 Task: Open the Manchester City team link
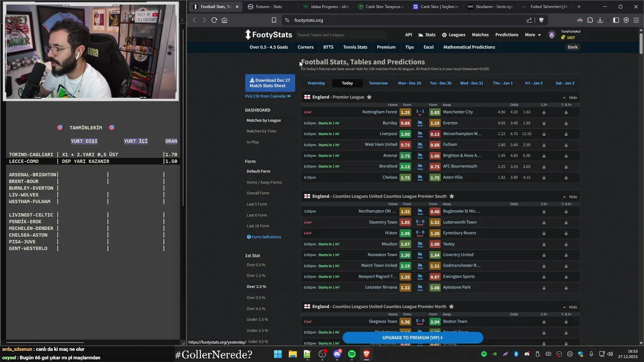click(x=458, y=112)
